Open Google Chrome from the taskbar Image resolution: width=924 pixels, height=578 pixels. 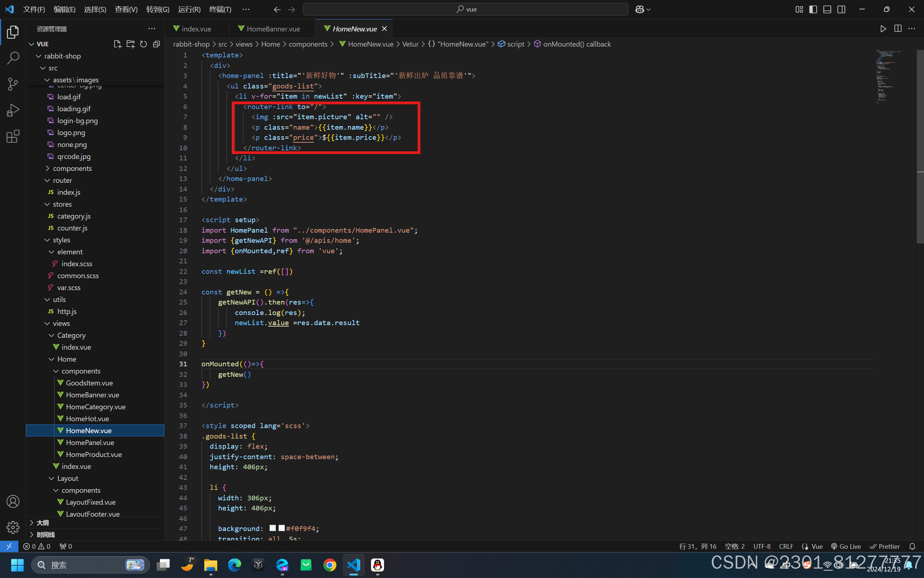330,565
